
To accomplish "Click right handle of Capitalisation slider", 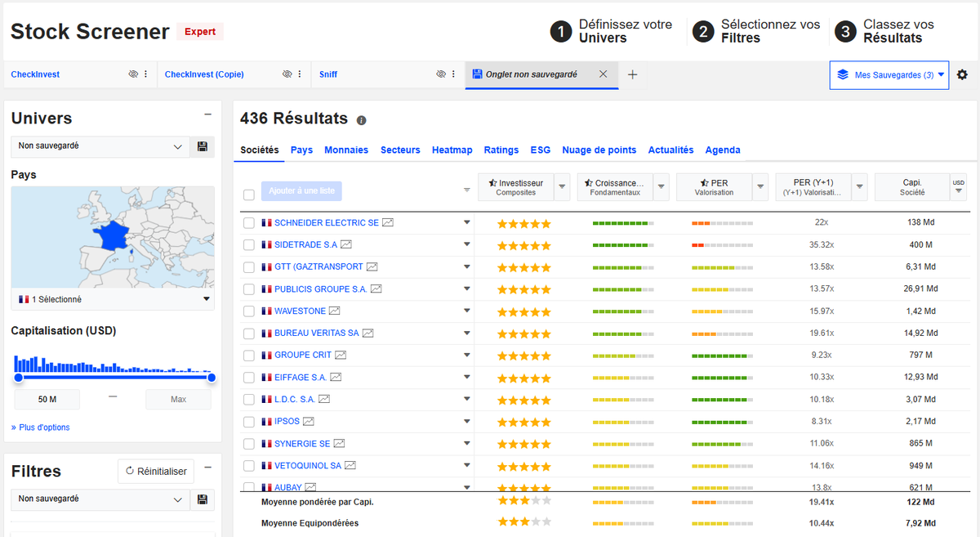I will 212,378.
